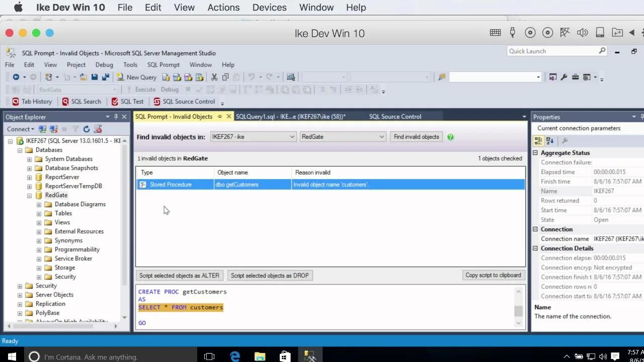This screenshot has height=362, width=644.
Task: Click the Parallels shared folder icon
Action: click(617, 33)
